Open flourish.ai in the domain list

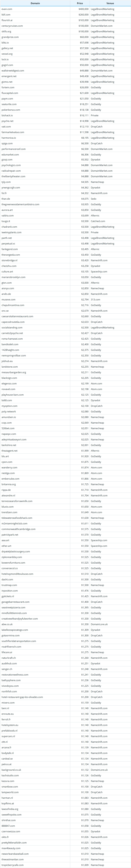pos(7,20)
